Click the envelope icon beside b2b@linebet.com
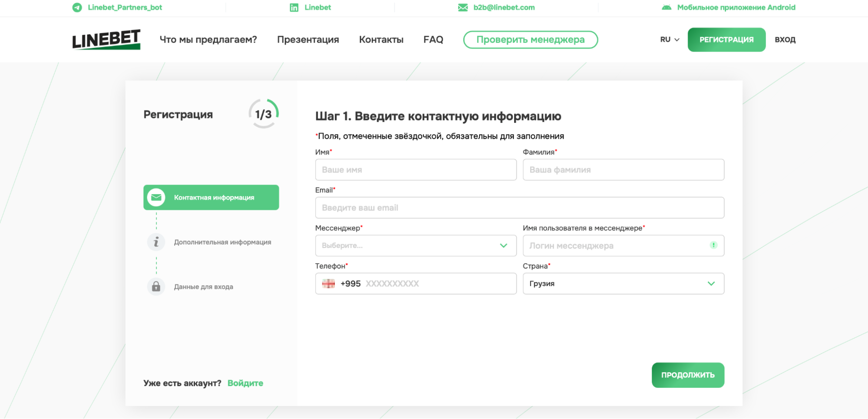 [x=463, y=7]
